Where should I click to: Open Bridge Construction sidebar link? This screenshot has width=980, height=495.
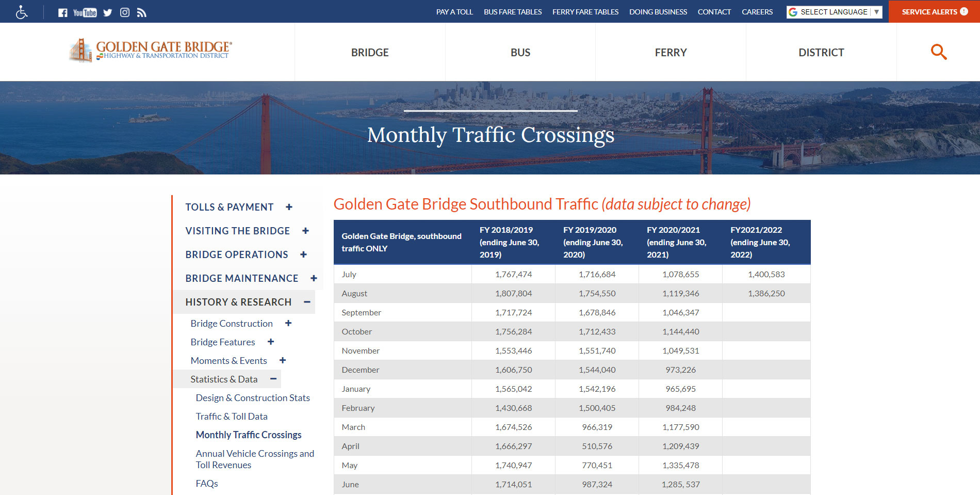click(232, 323)
